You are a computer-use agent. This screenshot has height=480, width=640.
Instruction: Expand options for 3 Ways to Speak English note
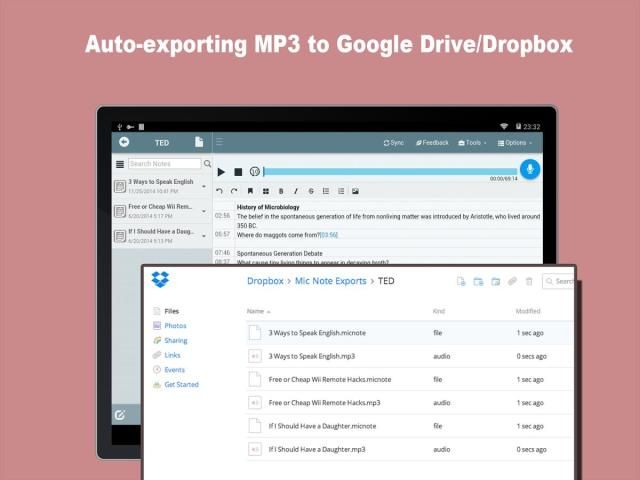pos(204,186)
